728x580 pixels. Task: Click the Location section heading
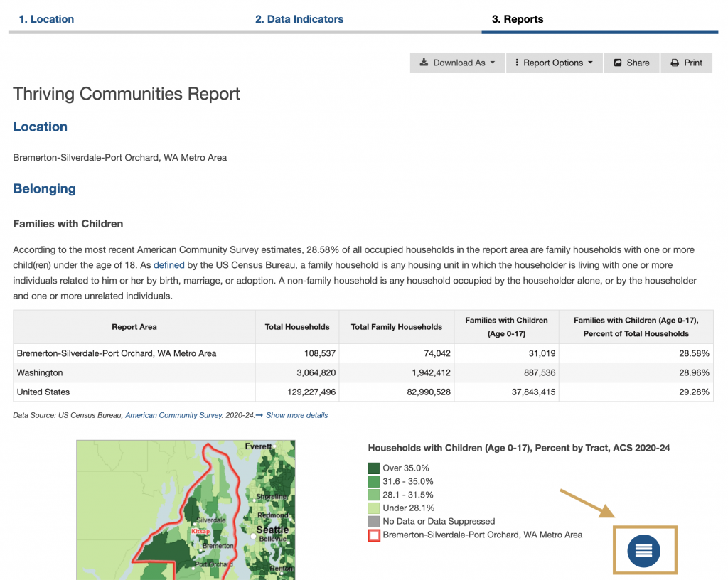[41, 127]
